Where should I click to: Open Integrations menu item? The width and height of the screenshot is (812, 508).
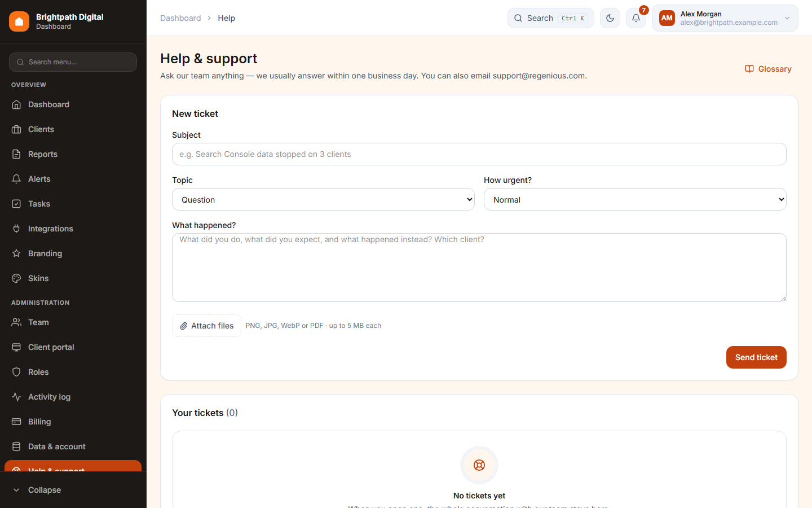pyautogui.click(x=73, y=229)
